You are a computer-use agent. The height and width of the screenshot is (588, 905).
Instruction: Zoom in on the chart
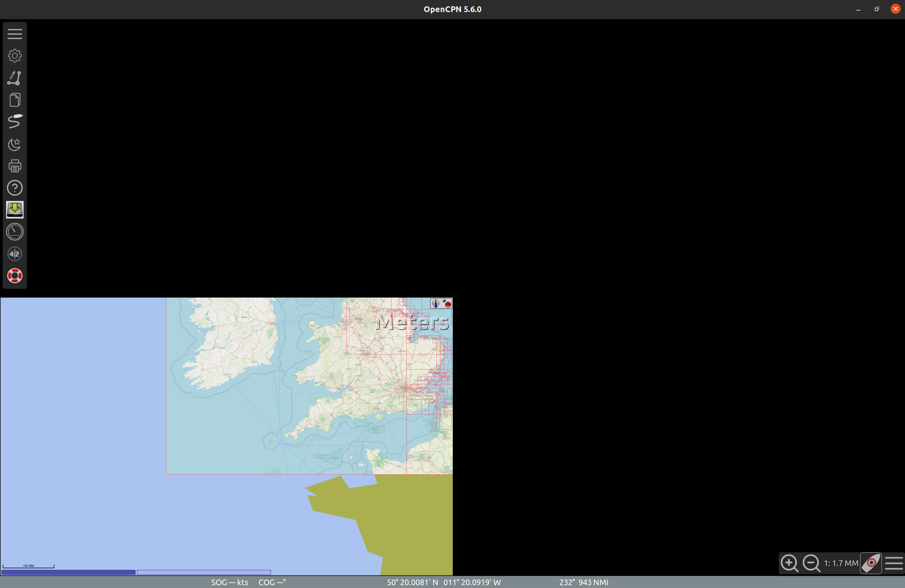[x=789, y=563]
